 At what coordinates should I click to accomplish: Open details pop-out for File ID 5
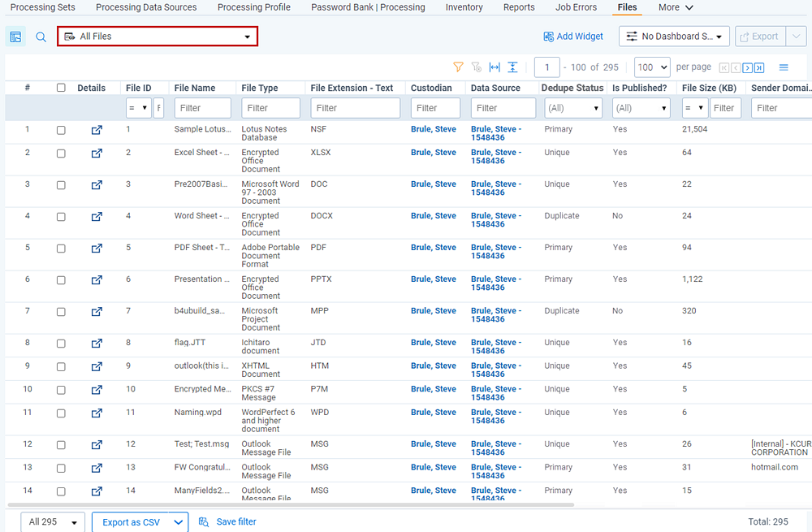coord(97,248)
